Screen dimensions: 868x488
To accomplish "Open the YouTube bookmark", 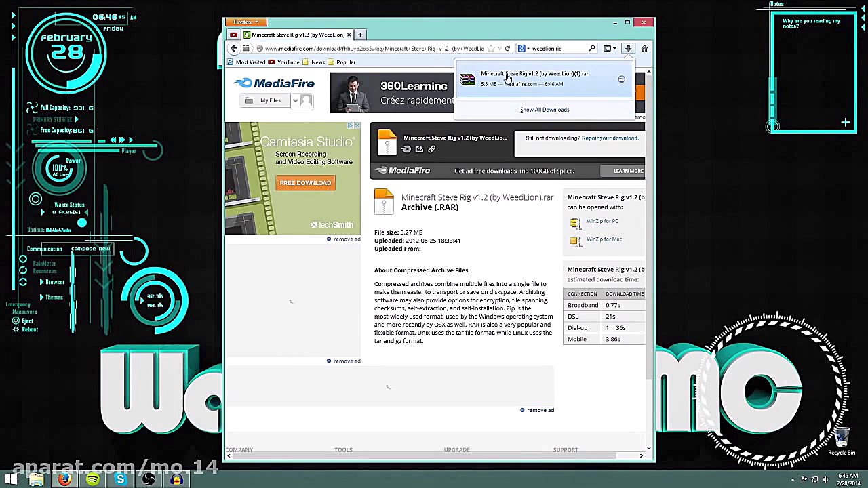I will click(284, 62).
